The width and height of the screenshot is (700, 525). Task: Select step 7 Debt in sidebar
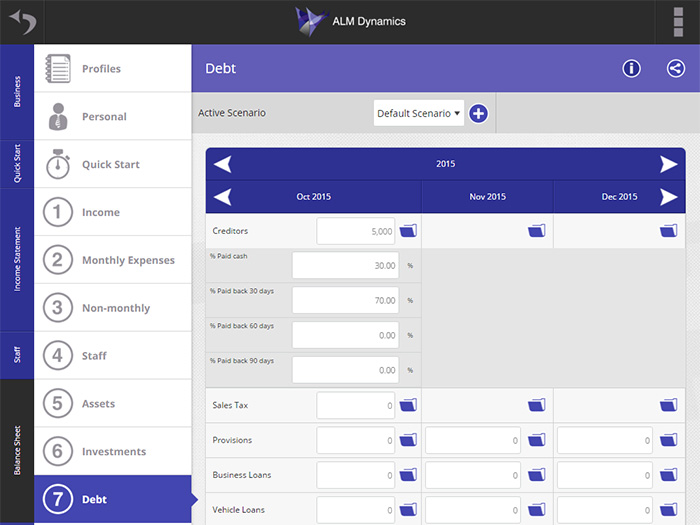(112, 499)
